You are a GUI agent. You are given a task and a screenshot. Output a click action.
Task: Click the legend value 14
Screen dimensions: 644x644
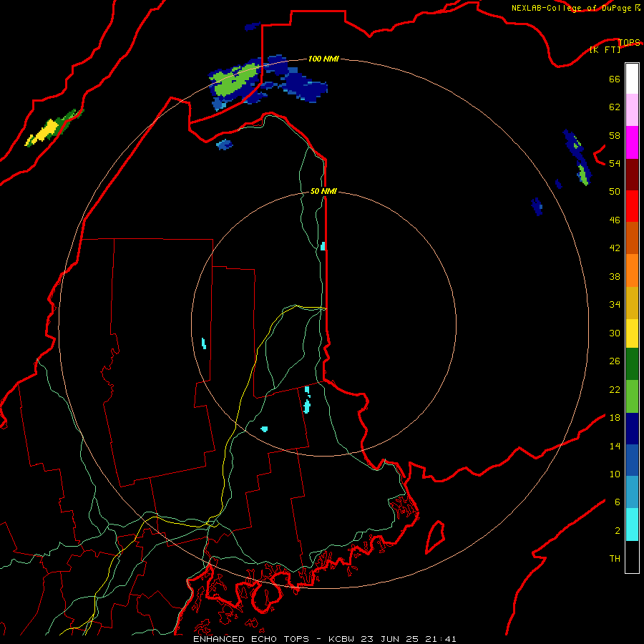click(x=615, y=446)
